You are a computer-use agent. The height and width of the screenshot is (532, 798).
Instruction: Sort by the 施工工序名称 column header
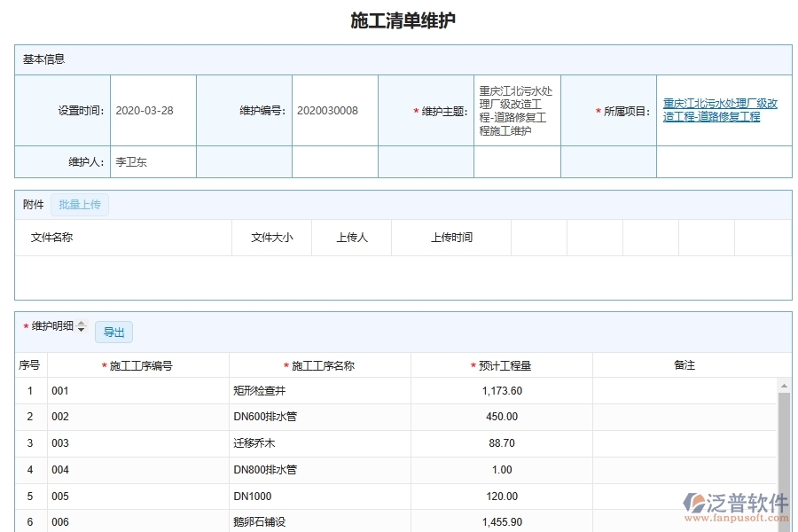tap(325, 364)
